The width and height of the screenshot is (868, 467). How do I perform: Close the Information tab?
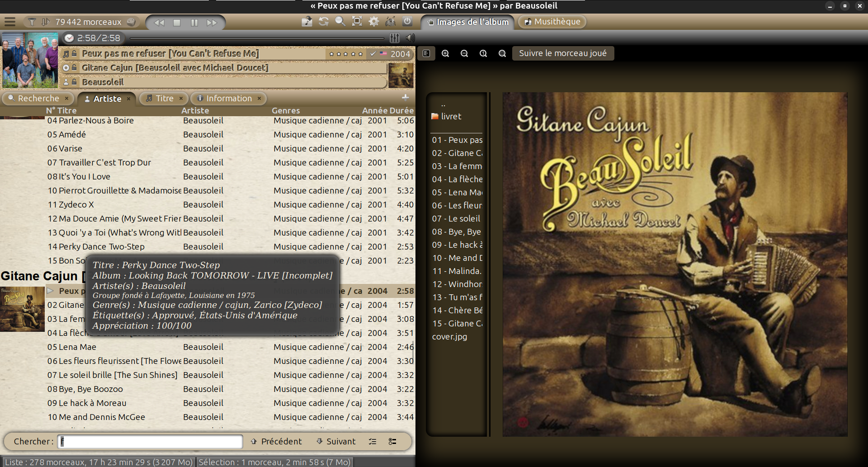point(259,98)
